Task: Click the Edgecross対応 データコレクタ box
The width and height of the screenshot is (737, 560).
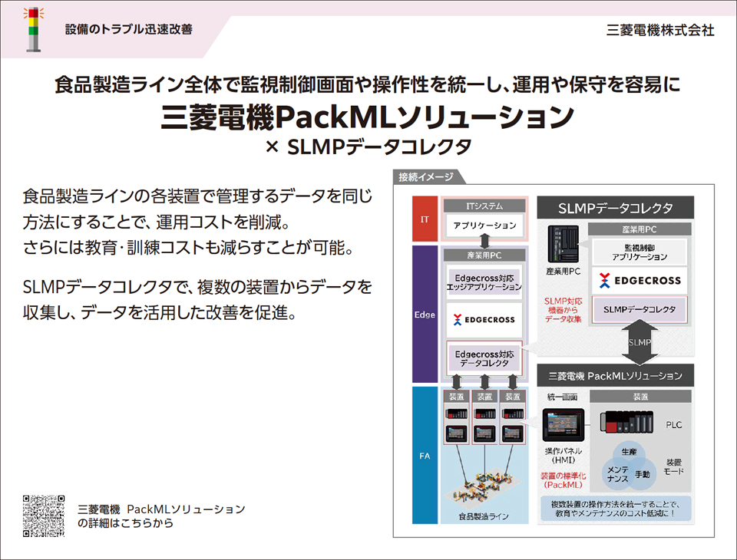Action: pos(484,358)
